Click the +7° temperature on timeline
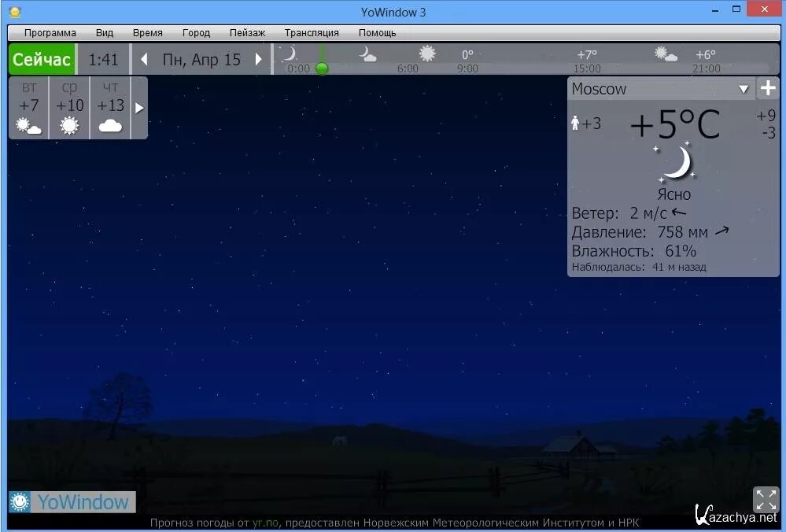Screen dimensions: 786x532 (586, 54)
